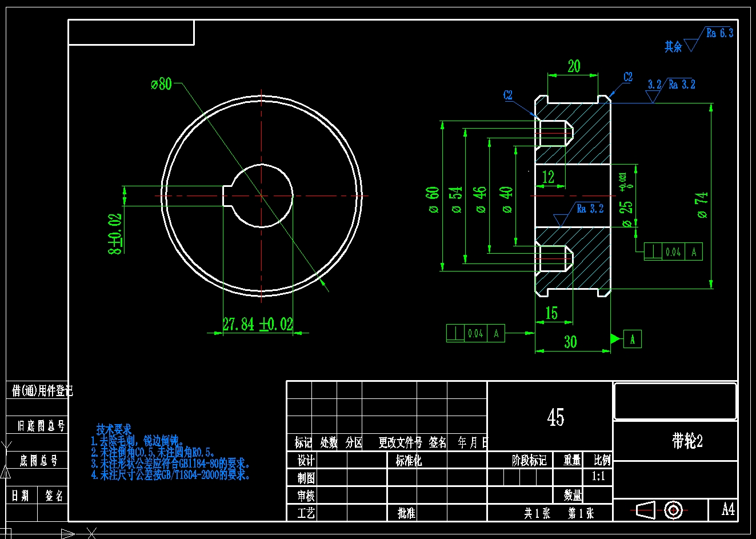
Task: Click the 12 depth dimension
Action: 548,177
